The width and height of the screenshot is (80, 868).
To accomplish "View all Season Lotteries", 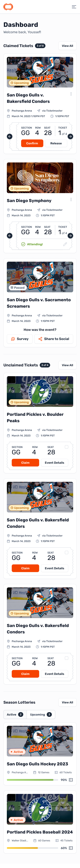I will [67, 702].
